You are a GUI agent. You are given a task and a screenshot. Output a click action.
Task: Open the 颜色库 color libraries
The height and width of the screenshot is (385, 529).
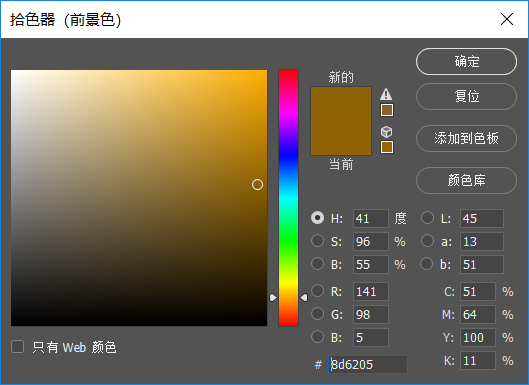pos(466,180)
